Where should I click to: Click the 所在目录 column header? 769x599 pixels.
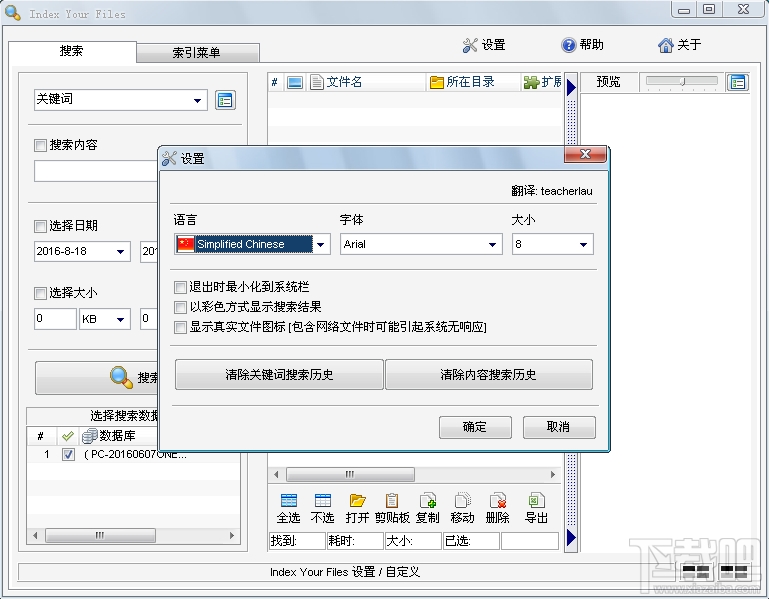[473, 82]
